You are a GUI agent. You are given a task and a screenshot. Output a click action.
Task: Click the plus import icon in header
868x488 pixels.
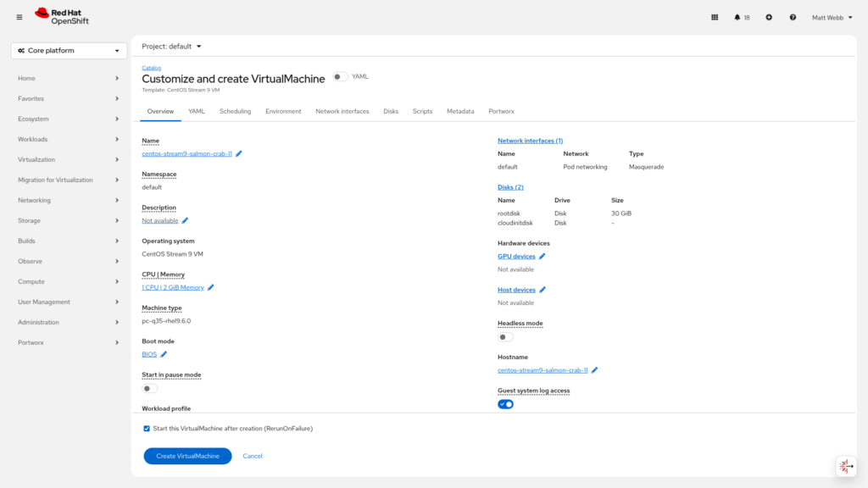pos(769,17)
